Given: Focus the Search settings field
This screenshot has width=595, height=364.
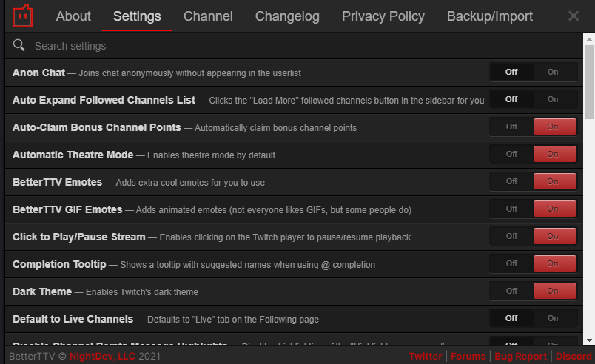Looking at the screenshot, I should coord(294,46).
